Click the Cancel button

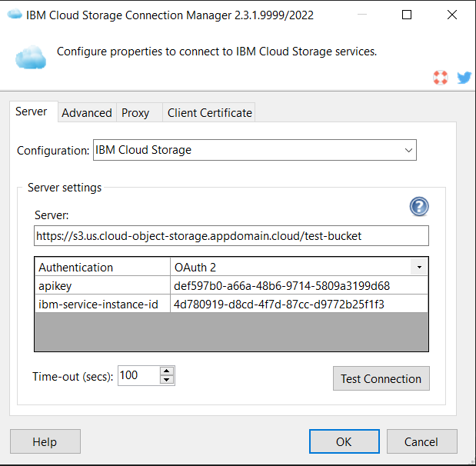pyautogui.click(x=421, y=441)
